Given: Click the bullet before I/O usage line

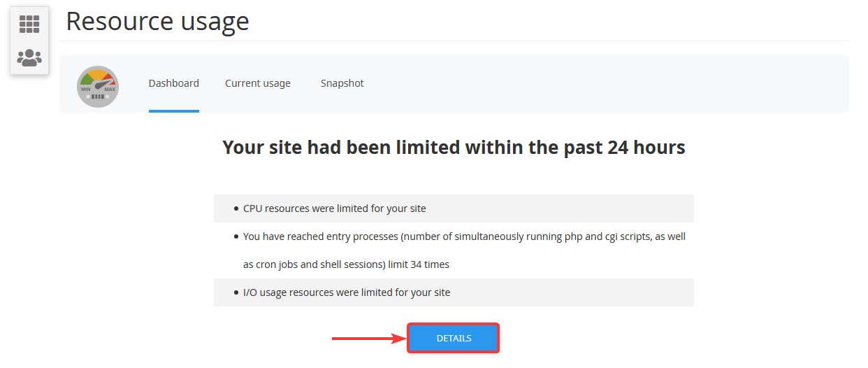Looking at the screenshot, I should click(x=236, y=292).
